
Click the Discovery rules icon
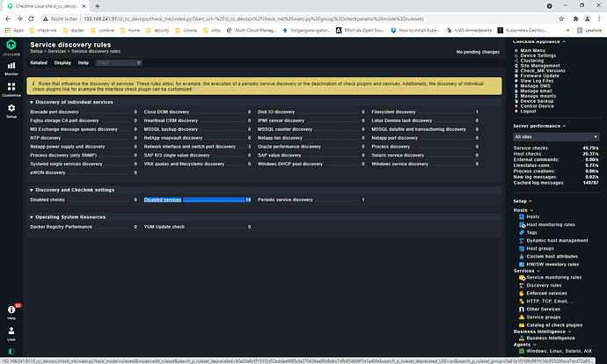point(522,285)
